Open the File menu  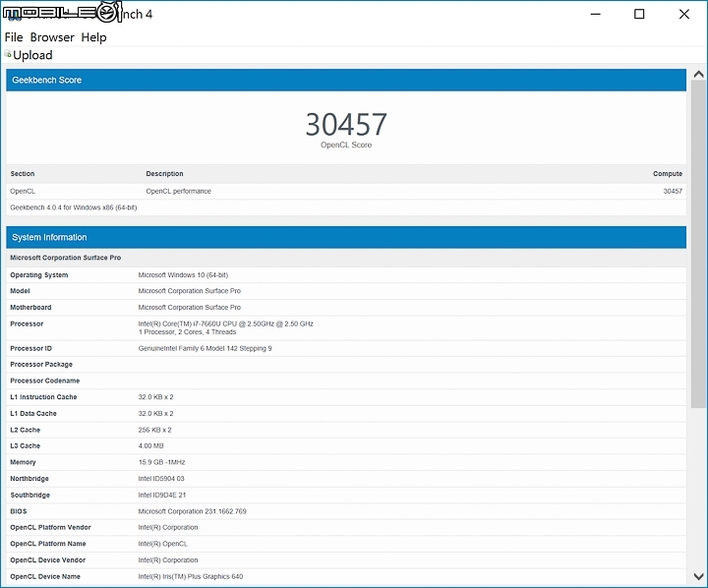pos(14,37)
